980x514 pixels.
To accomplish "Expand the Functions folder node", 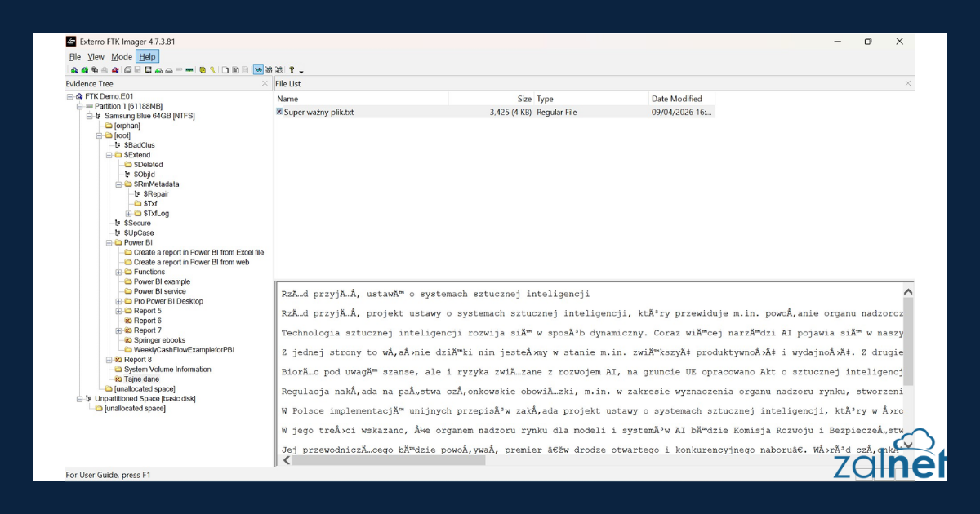I will point(118,273).
